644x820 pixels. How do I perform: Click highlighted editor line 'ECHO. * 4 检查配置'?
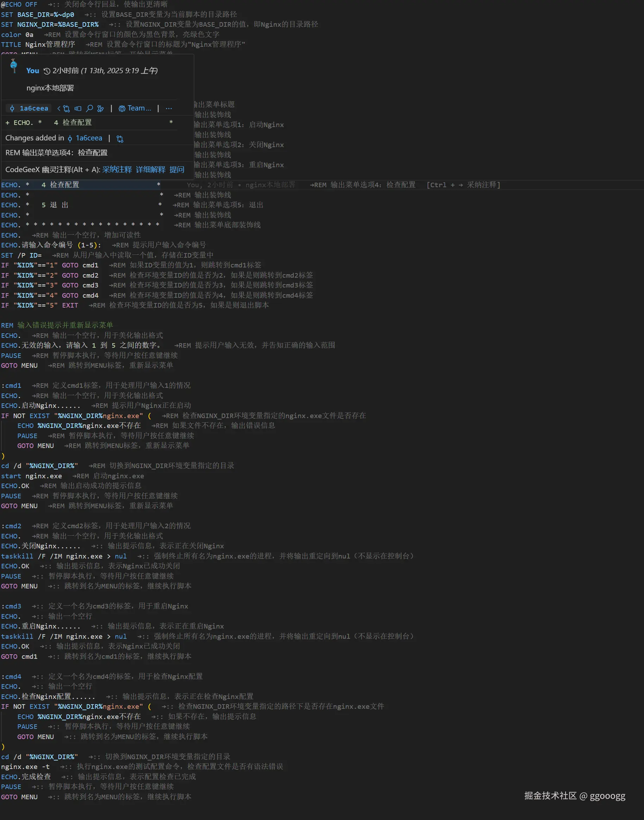click(x=81, y=185)
